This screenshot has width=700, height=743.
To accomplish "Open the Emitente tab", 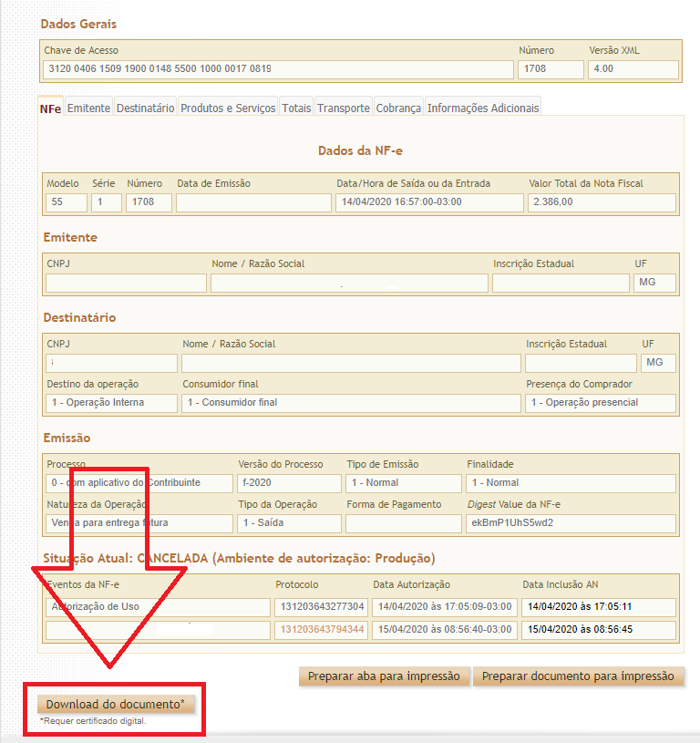I will tap(88, 108).
